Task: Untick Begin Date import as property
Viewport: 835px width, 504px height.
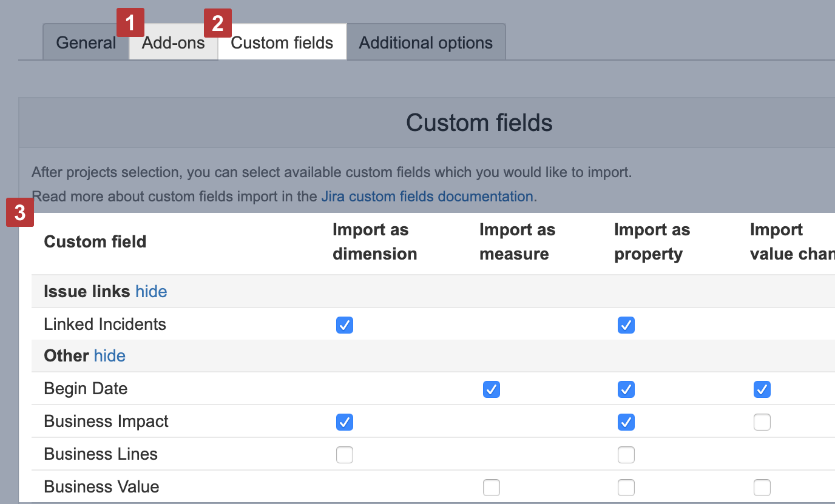Action: [626, 389]
